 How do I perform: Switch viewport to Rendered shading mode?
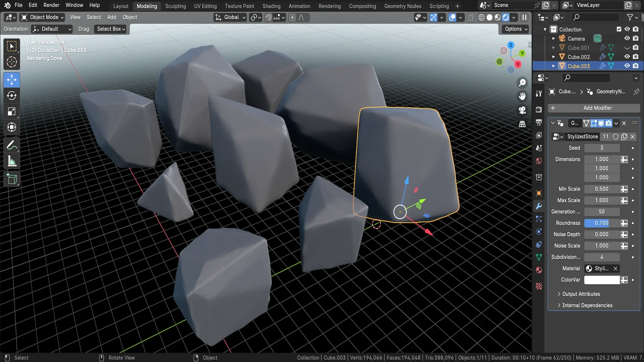505,17
